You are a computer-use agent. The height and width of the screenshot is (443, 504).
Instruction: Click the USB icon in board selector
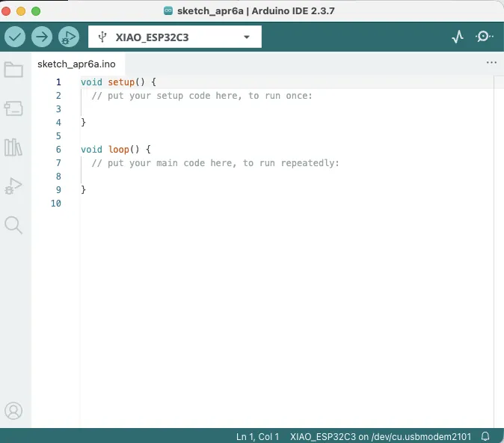(x=102, y=37)
